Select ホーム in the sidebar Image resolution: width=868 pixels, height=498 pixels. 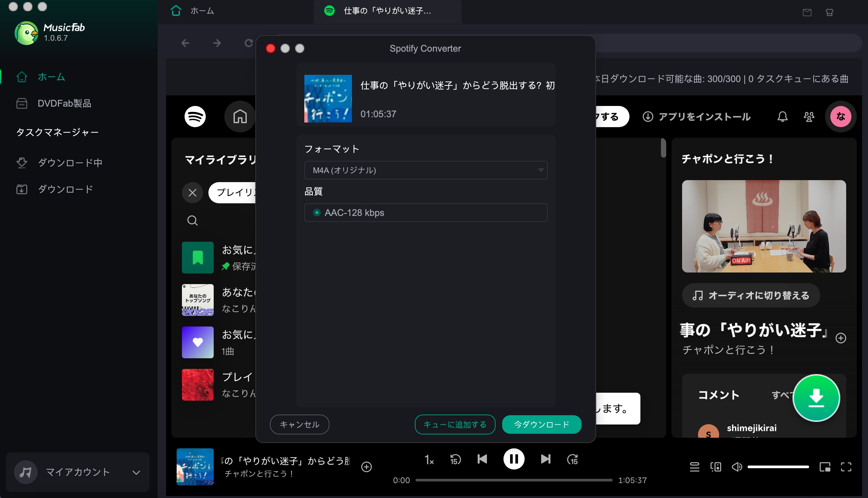(51, 77)
